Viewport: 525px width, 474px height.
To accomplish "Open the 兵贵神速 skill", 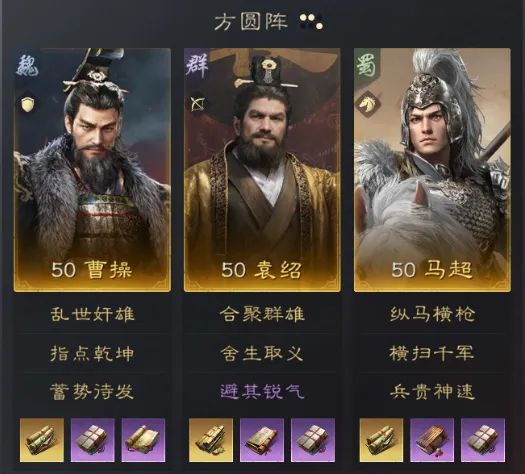I will pos(432,391).
